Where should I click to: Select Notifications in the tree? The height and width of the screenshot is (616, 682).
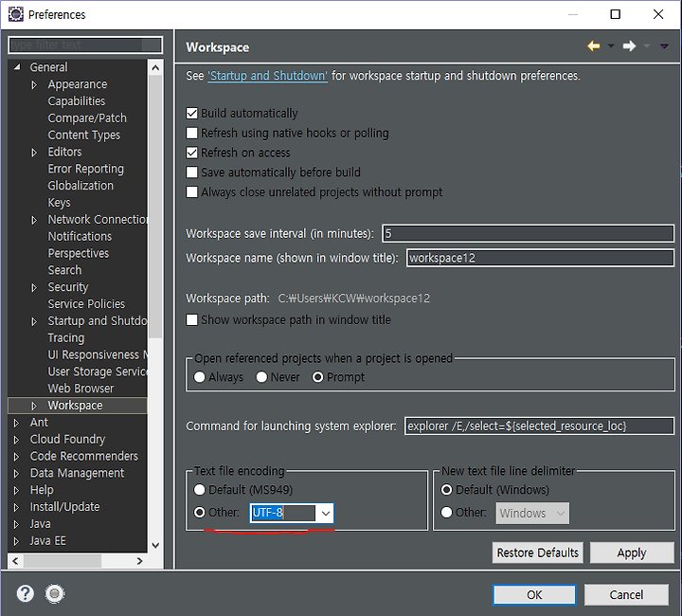(80, 236)
